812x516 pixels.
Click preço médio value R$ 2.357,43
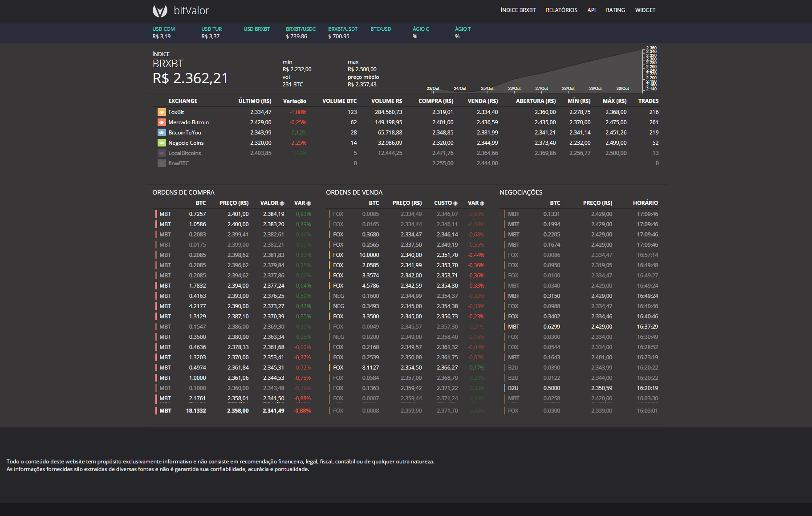click(x=362, y=85)
